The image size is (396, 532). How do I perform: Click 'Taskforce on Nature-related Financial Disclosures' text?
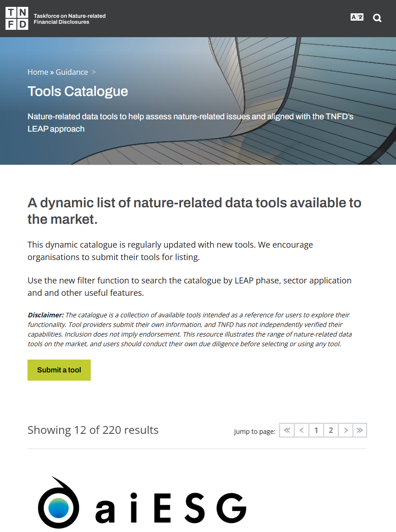[x=70, y=19]
